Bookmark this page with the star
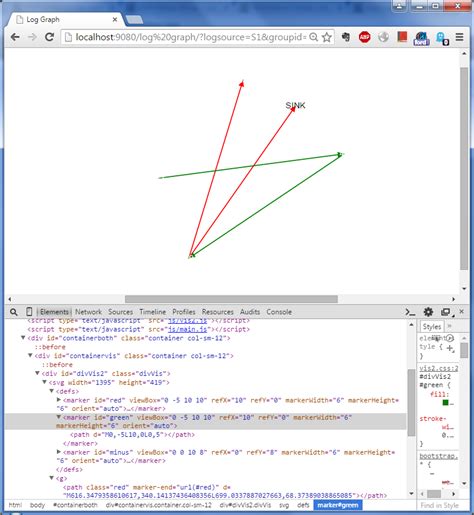Screen dimensions: 474x515 pos(327,37)
